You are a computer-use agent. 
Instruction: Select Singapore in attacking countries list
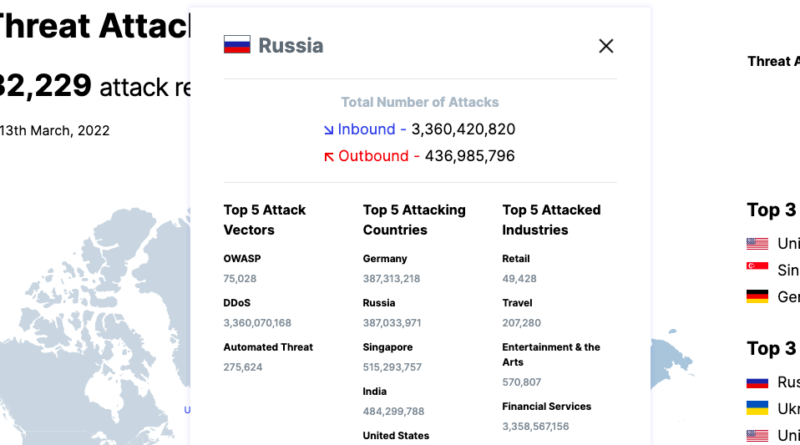[x=388, y=347]
